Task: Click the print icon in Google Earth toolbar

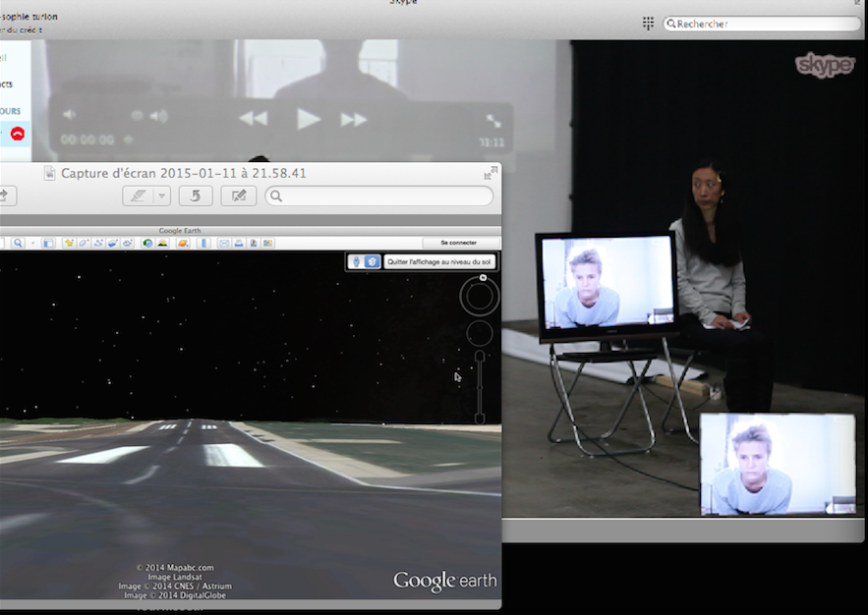Action: [239, 243]
